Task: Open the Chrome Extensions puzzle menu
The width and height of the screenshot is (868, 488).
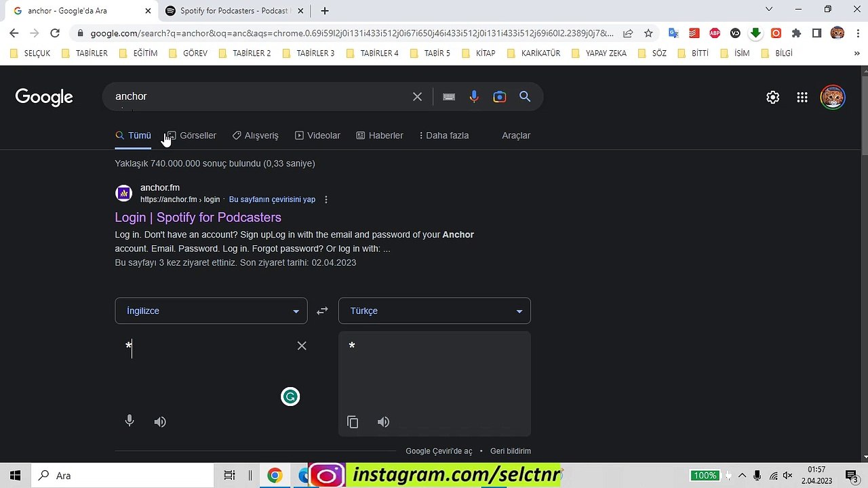Action: tap(797, 33)
